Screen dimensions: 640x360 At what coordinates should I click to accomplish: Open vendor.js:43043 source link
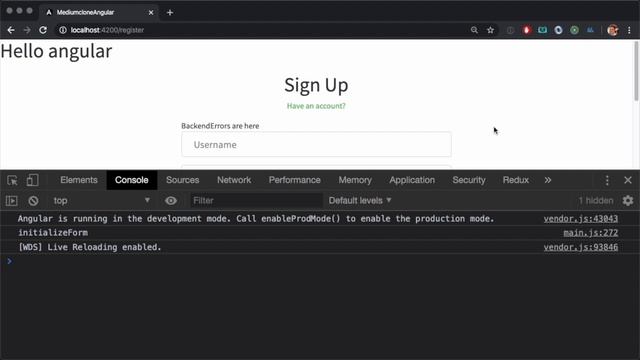[580, 219]
